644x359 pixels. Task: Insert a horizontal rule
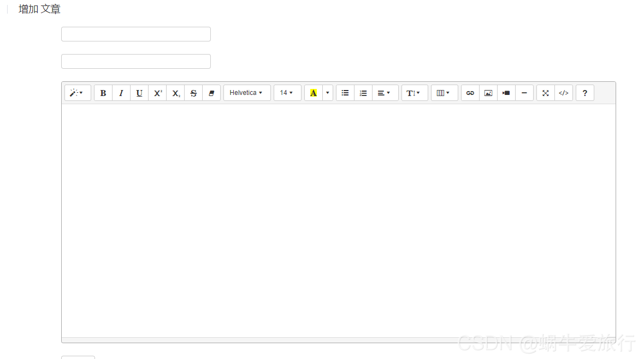tap(524, 93)
